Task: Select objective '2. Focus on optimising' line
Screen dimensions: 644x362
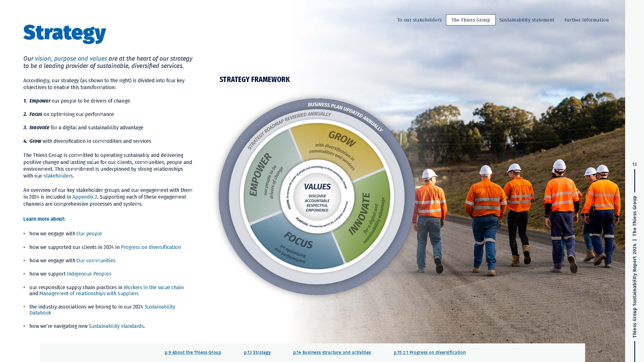Action: 69,114
